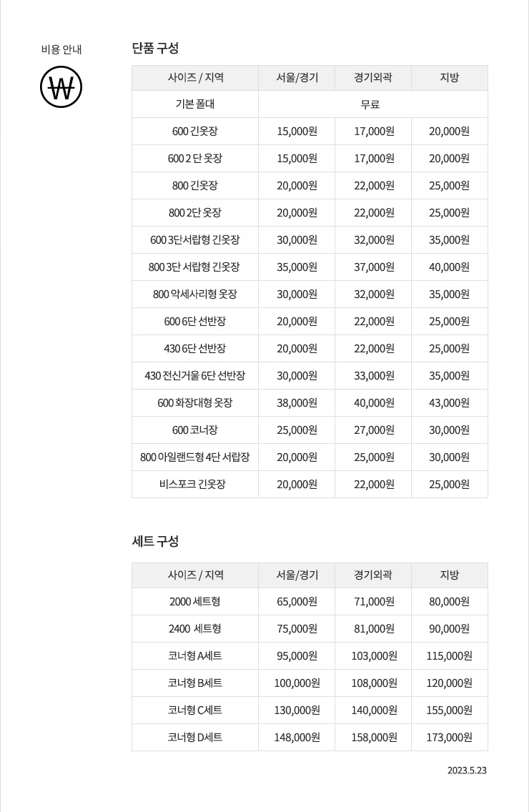The image size is (529, 812).
Task: Click the 비용 안내 label
Action: pyautogui.click(x=61, y=50)
